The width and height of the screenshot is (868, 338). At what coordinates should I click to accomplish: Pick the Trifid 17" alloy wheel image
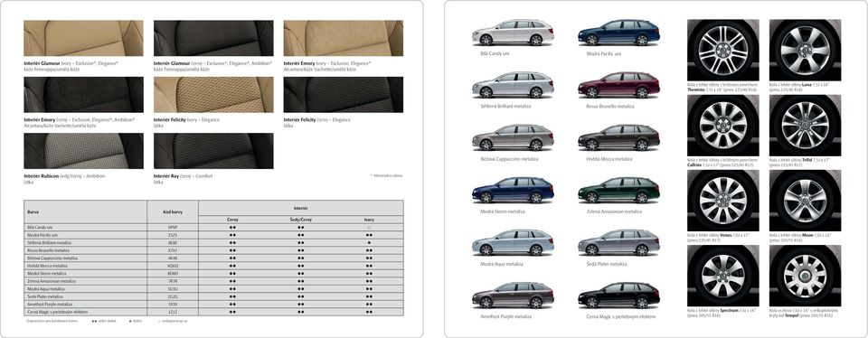805,126
